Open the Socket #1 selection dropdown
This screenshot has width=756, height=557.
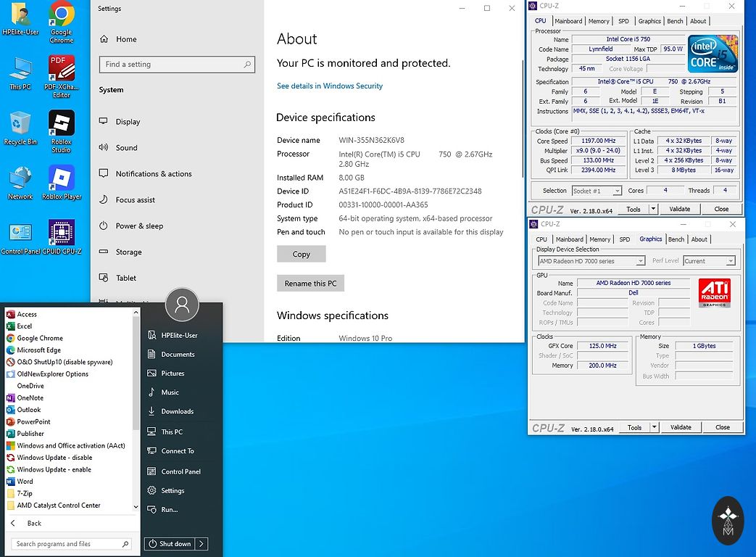coord(597,191)
